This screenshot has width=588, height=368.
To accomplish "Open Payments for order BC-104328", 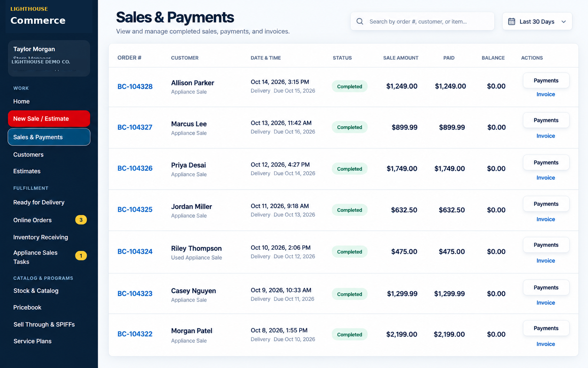I will [546, 80].
